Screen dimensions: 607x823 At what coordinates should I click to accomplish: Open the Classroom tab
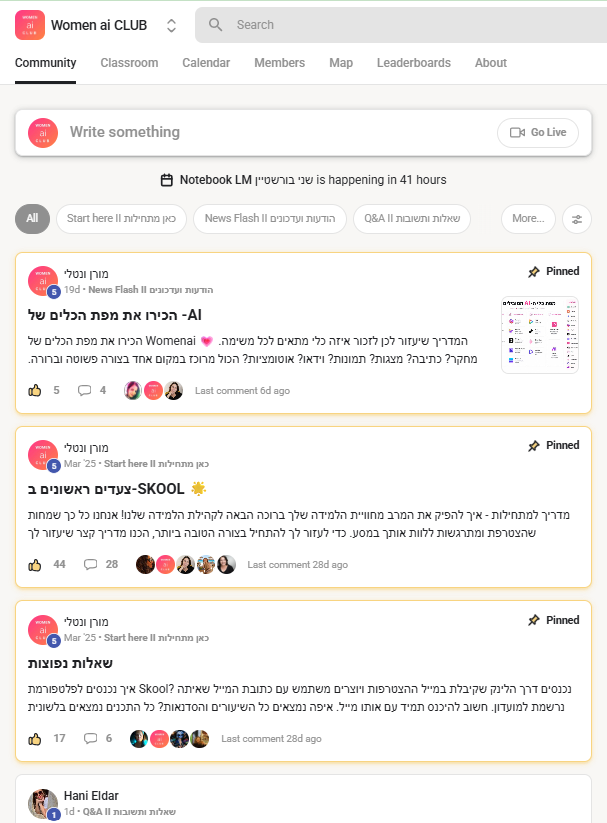[x=129, y=63]
